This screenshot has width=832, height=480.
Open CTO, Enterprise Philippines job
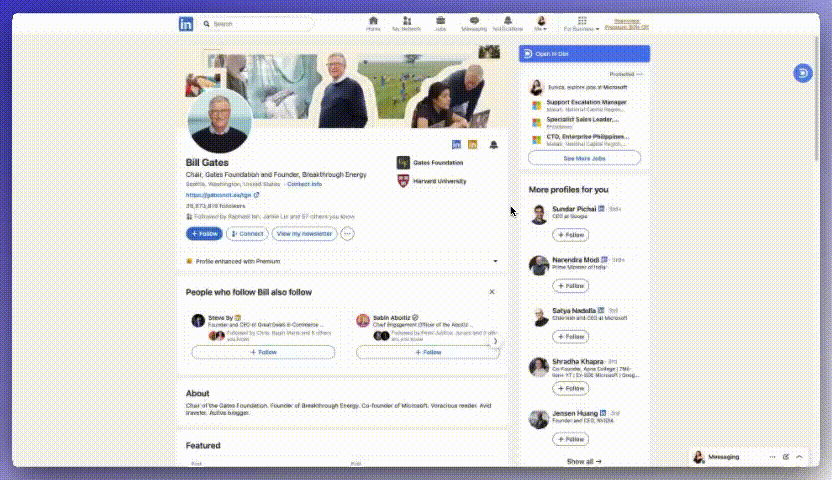[588, 139]
